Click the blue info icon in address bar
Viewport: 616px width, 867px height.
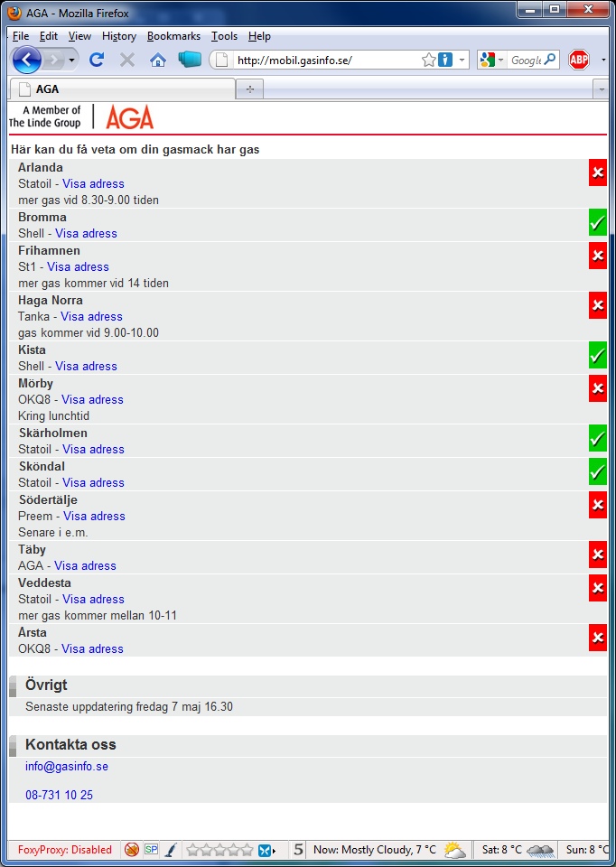(445, 60)
